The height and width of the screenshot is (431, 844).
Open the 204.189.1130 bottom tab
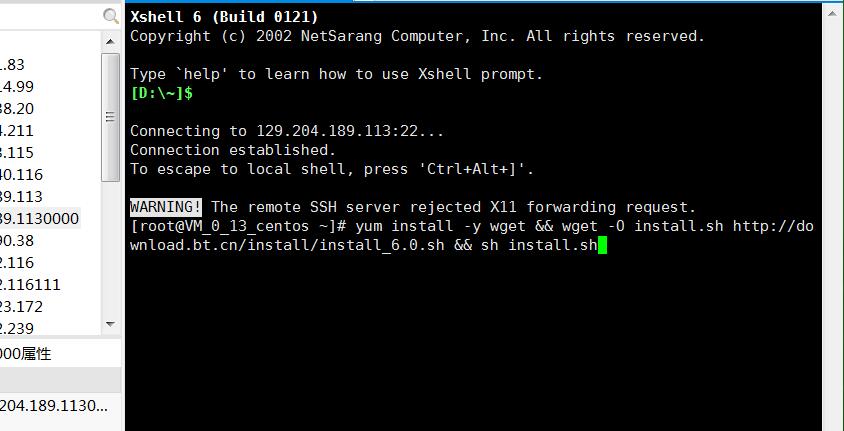click(x=54, y=405)
